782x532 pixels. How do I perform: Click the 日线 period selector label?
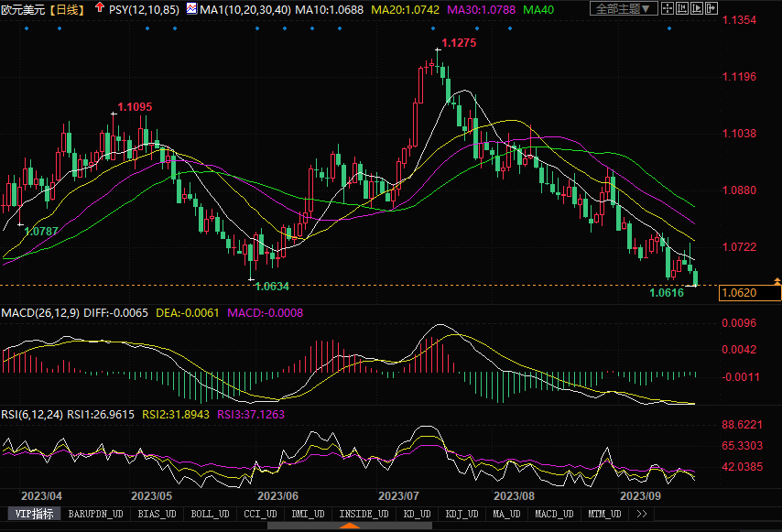pos(67,9)
